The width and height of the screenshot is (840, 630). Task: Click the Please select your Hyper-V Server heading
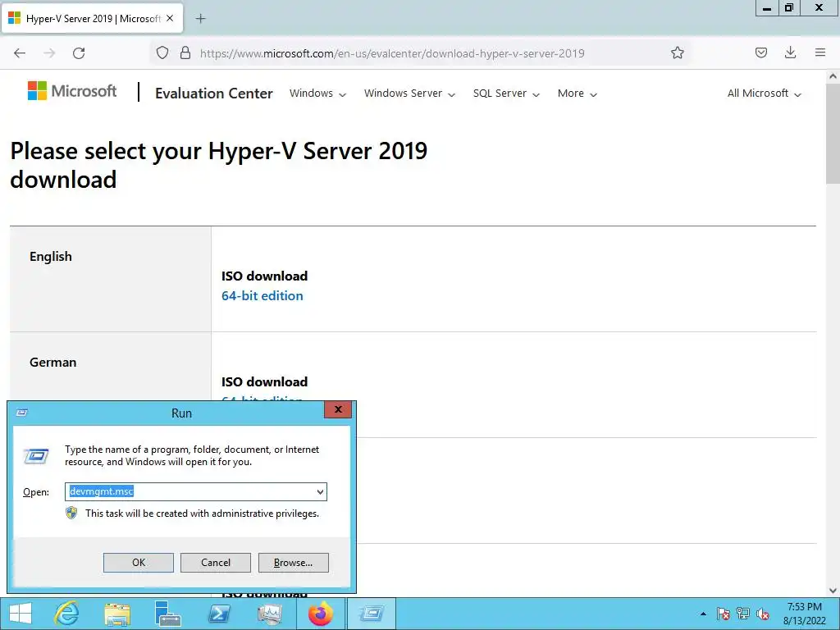218,165
